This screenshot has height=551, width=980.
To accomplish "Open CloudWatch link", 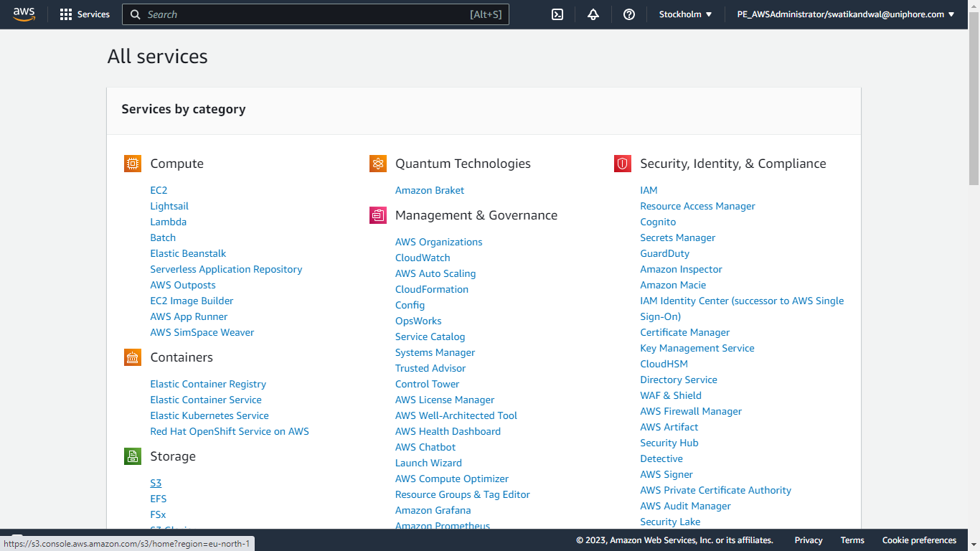I will pyautogui.click(x=423, y=258).
